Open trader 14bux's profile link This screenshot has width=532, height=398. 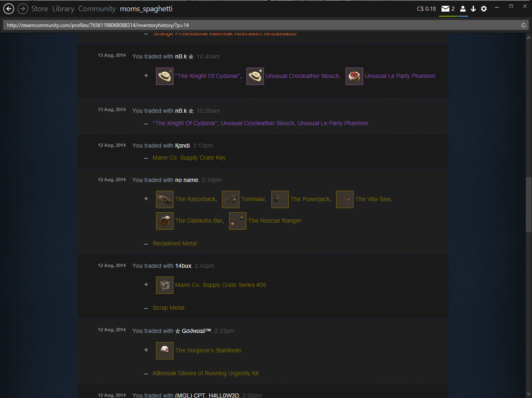pos(183,266)
